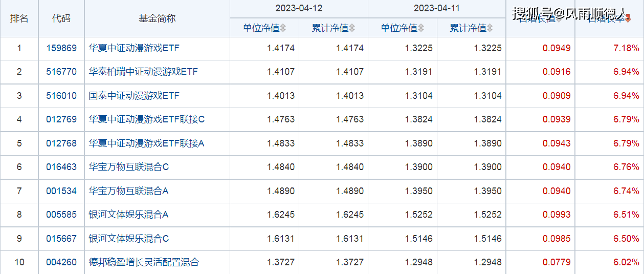Click fund code 001534

tap(61, 191)
